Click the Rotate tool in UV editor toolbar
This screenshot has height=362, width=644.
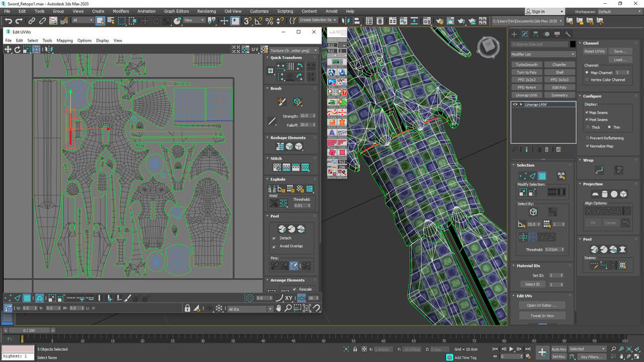pos(17,49)
